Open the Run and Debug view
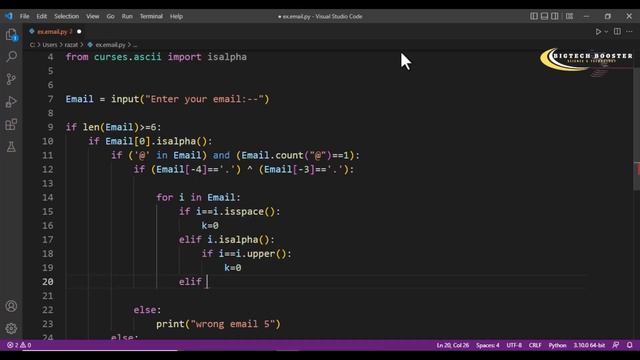640x360 pixels. pos(11,102)
